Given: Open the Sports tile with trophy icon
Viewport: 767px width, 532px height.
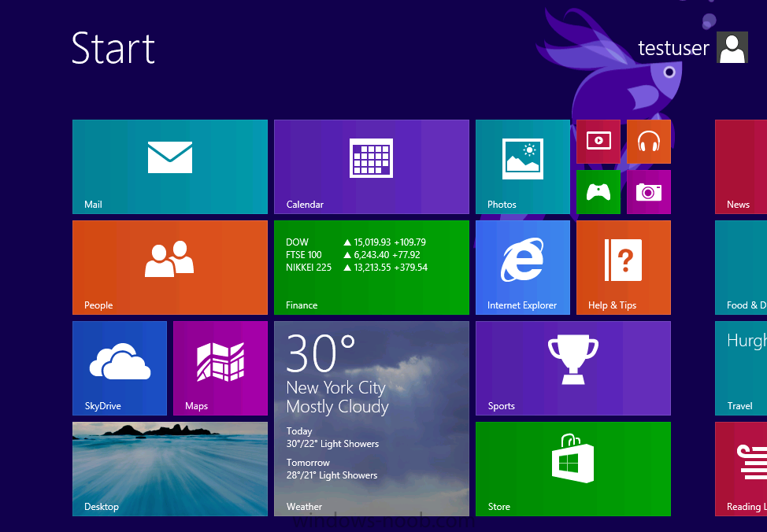Looking at the screenshot, I should point(572,368).
